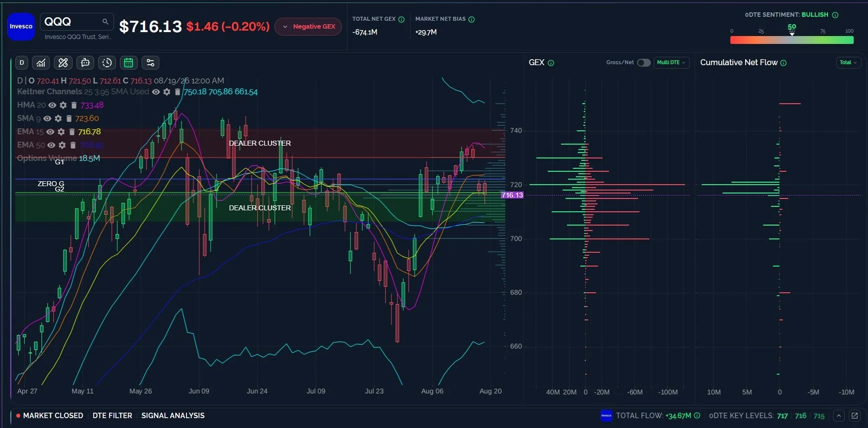Click the $716.13 last price
This screenshot has width=868, height=428.
tap(151, 27)
